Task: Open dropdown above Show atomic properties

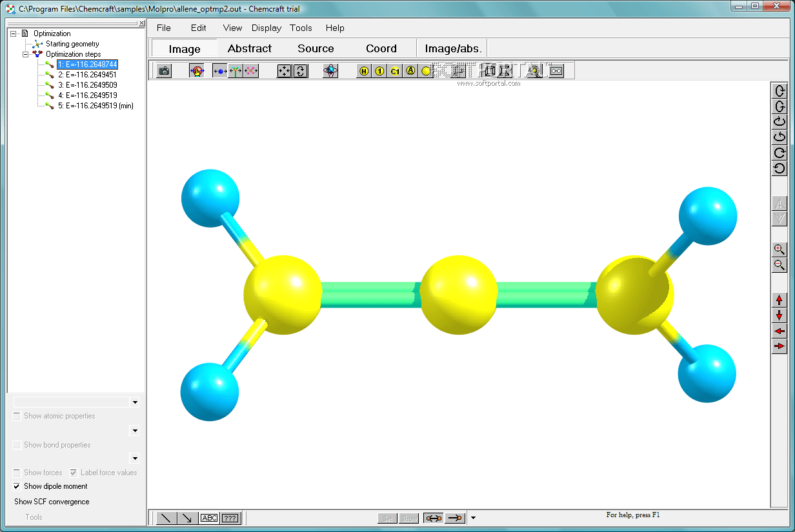Action: [134, 402]
